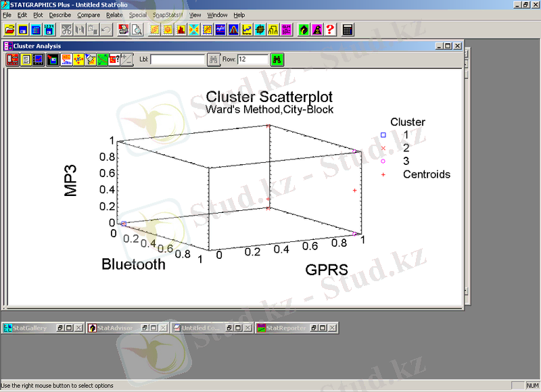Click the red Input Dialog icon in Cluster Analysis
This screenshot has width=541, height=392.
12,59
